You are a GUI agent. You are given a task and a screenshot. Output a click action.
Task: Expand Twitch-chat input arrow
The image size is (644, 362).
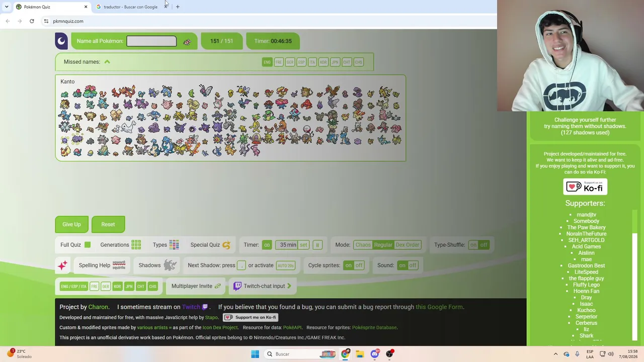tap(289, 286)
